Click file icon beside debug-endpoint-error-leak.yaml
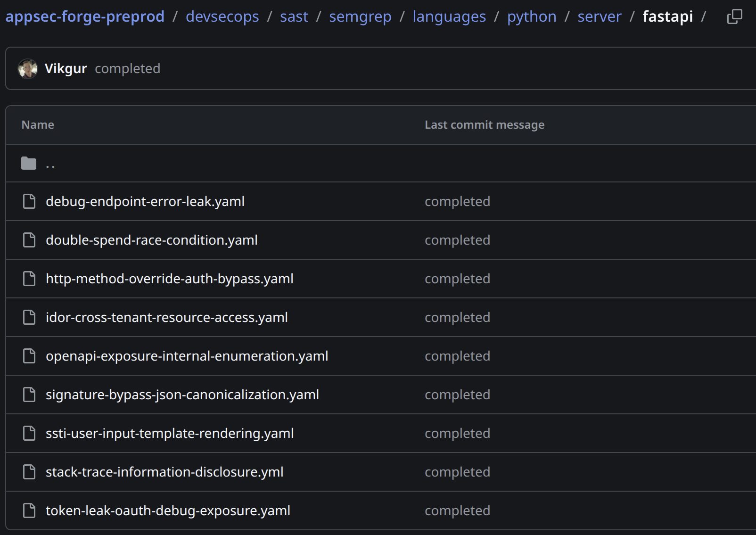 (29, 201)
